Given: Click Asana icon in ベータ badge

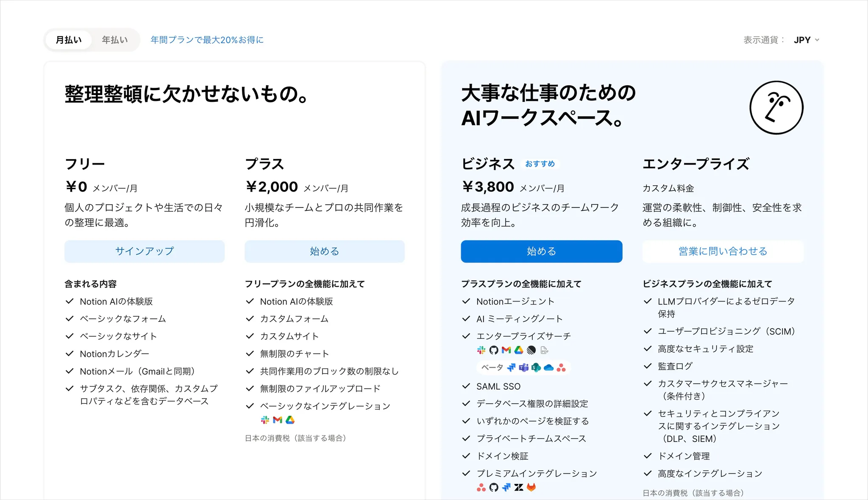Looking at the screenshot, I should click(x=561, y=368).
